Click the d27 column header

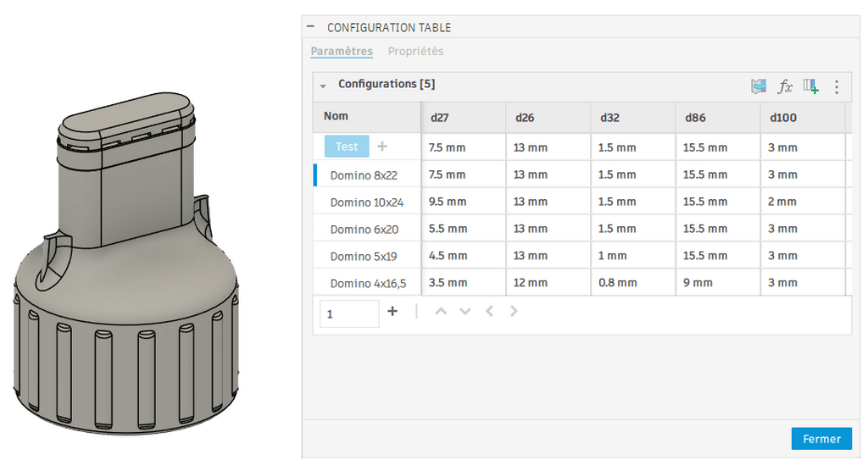tap(464, 118)
